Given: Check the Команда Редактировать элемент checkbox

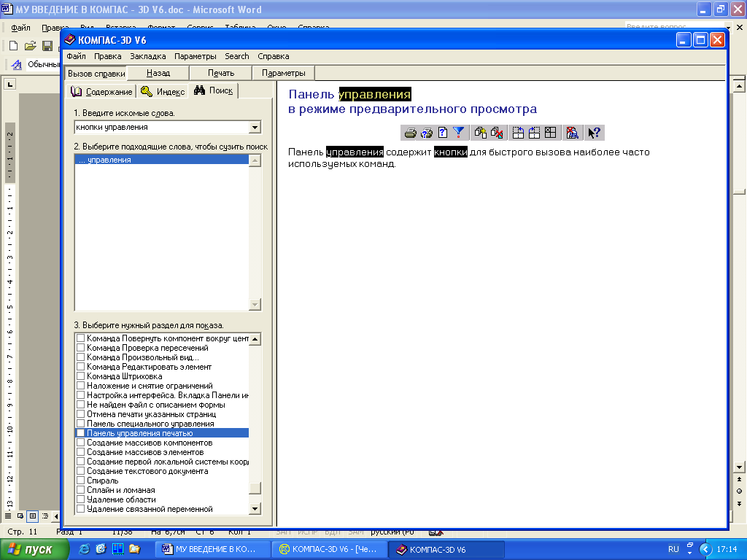Looking at the screenshot, I should (80, 367).
